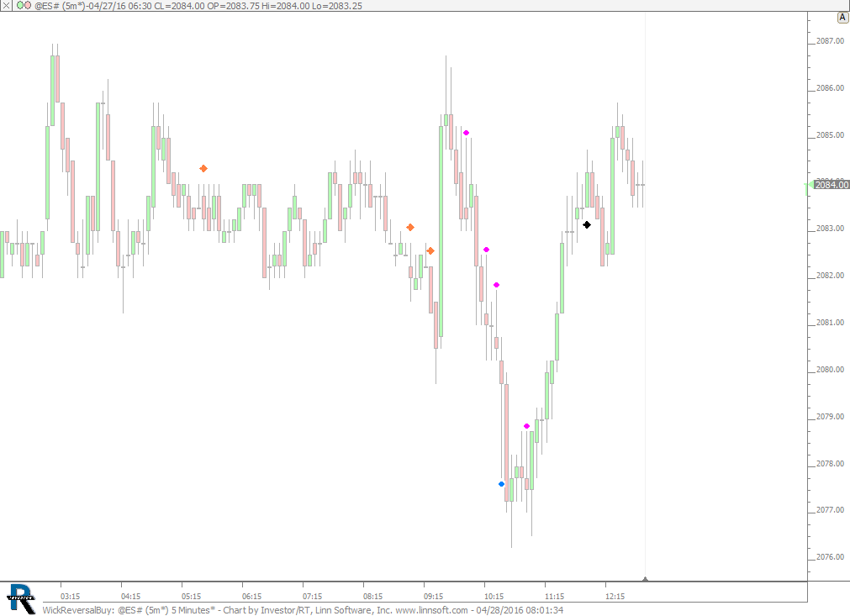850x616 pixels.
Task: Click the 2076.00 price axis label
Action: (830, 557)
